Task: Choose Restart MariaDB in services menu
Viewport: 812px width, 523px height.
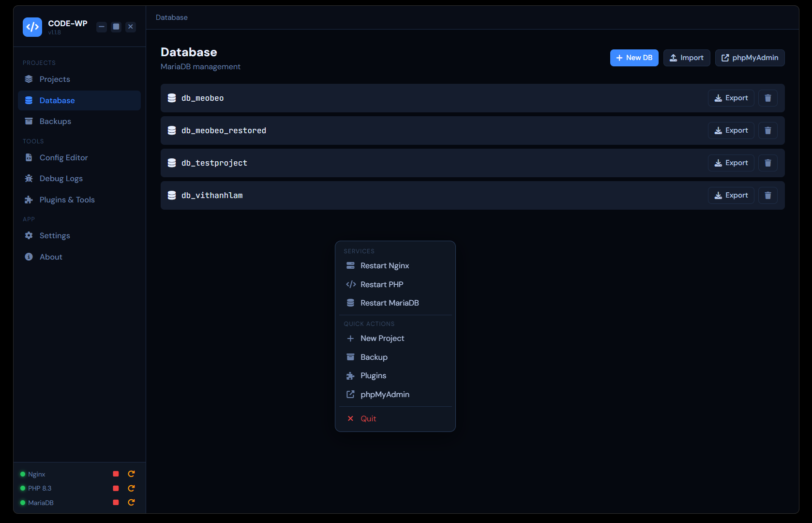Action: 390,303
